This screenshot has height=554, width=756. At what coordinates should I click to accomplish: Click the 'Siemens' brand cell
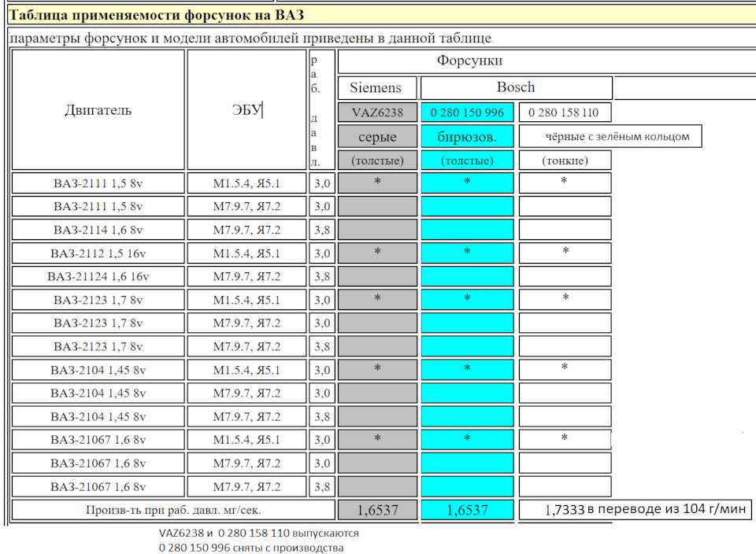377,87
